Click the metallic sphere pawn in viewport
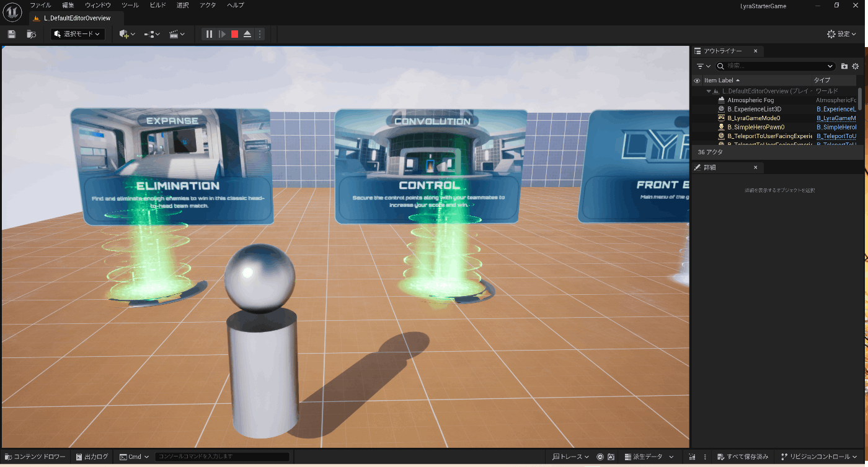 point(260,277)
